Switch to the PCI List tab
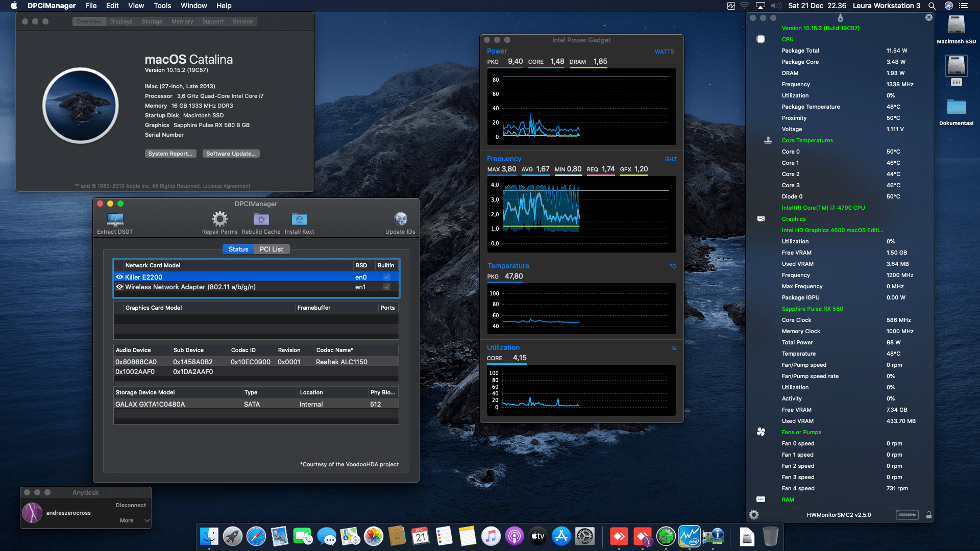This screenshot has width=980, height=551. [272, 249]
